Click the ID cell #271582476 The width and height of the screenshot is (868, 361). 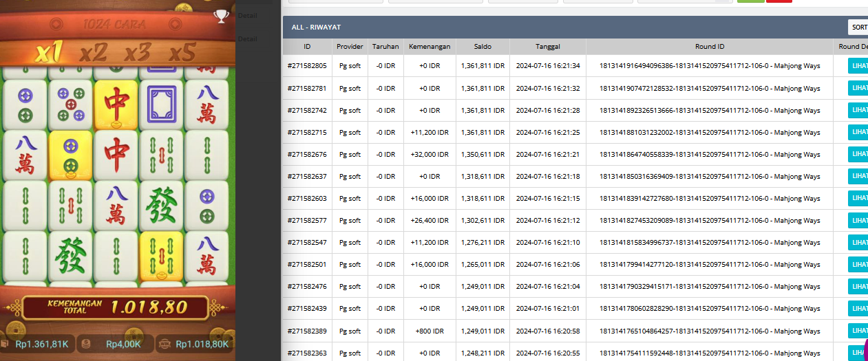(307, 287)
